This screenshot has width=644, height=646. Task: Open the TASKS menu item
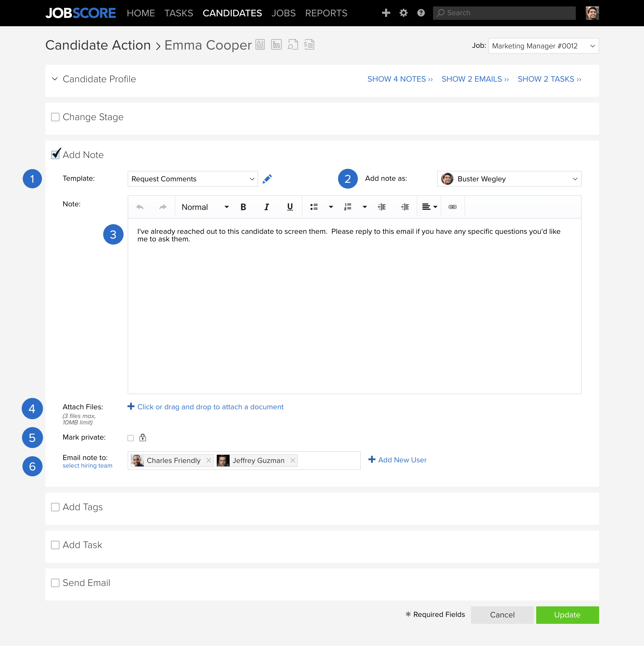(x=179, y=13)
